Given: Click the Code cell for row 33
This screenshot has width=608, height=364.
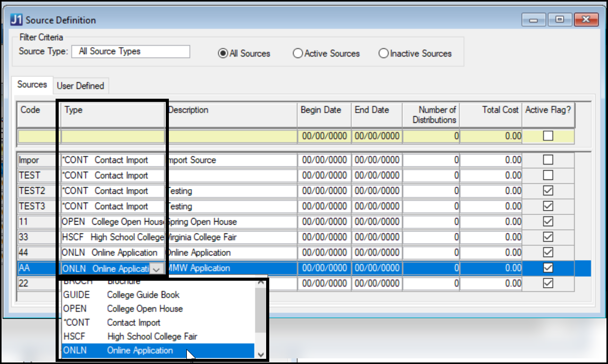Looking at the screenshot, I should (38, 238).
